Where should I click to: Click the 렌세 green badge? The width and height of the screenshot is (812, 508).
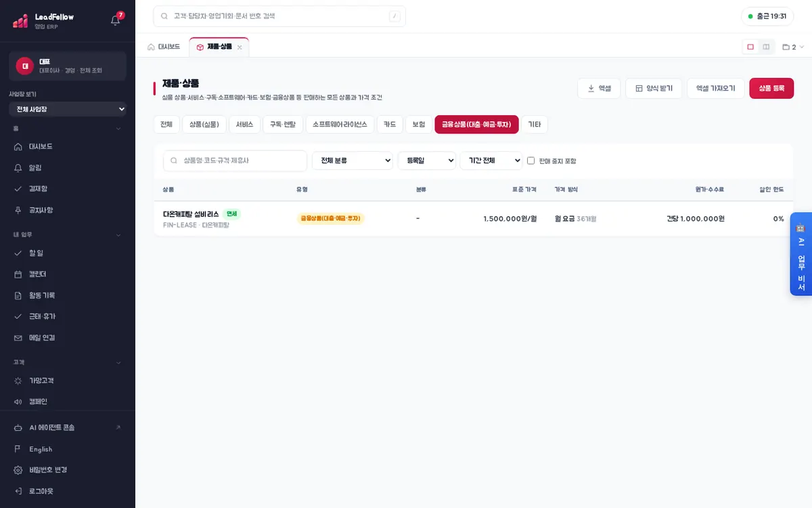(232, 213)
